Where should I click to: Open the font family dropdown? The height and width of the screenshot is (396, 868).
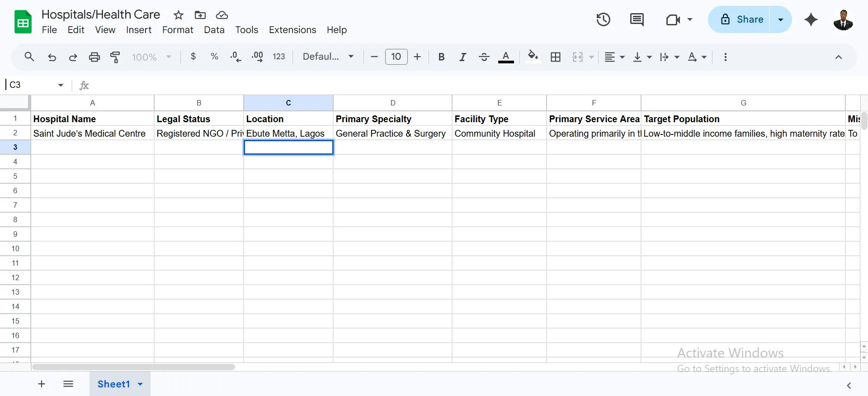coord(328,57)
